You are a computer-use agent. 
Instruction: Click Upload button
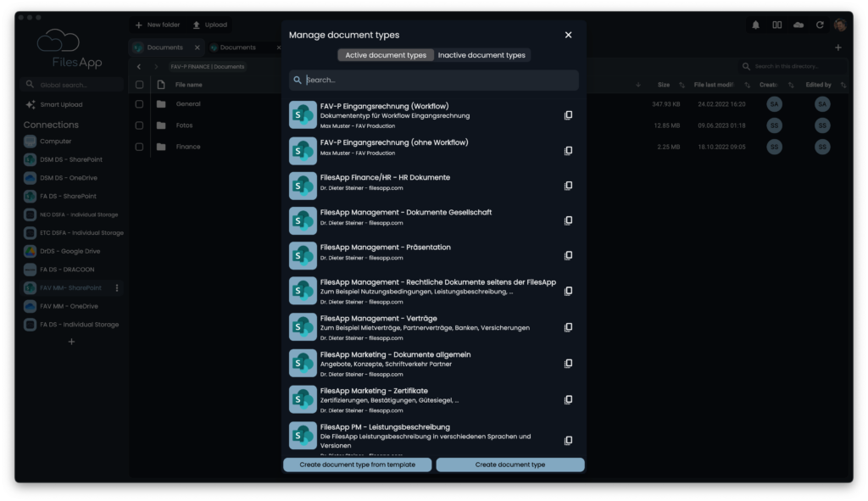210,25
